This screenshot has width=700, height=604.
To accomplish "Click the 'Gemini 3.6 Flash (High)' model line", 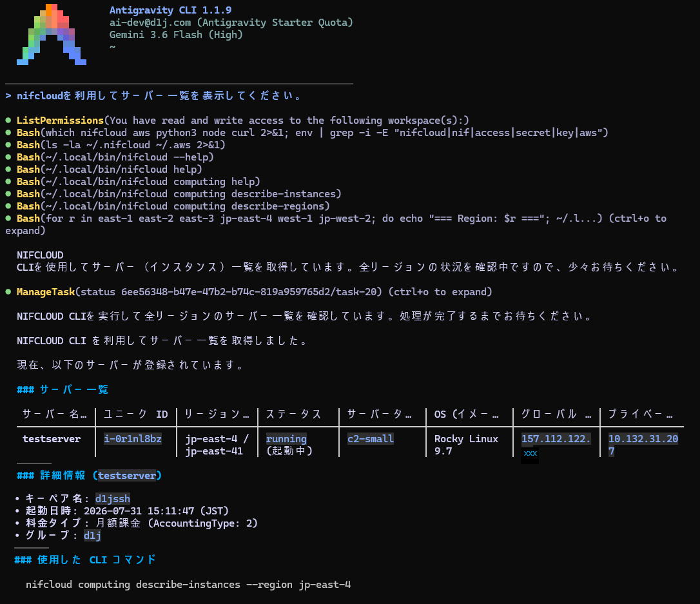I will pyautogui.click(x=176, y=34).
